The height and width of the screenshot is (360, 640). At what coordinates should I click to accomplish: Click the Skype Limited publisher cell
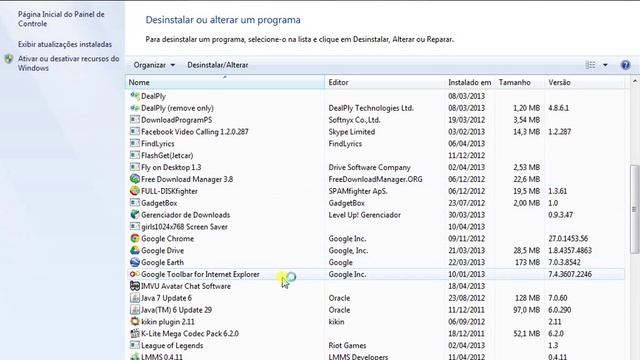pos(351,132)
